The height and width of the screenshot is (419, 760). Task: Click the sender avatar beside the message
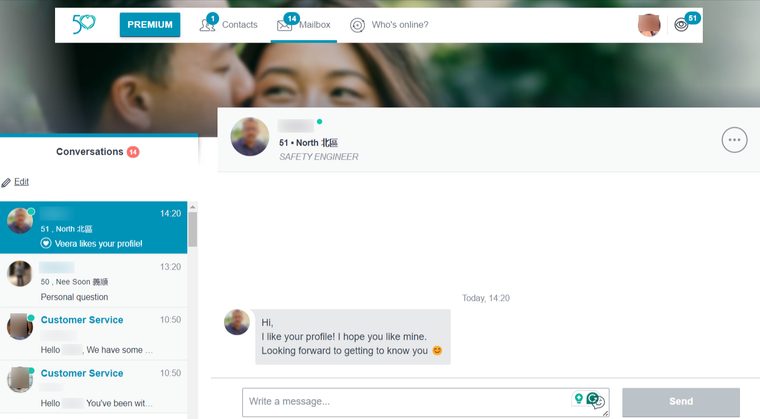237,322
